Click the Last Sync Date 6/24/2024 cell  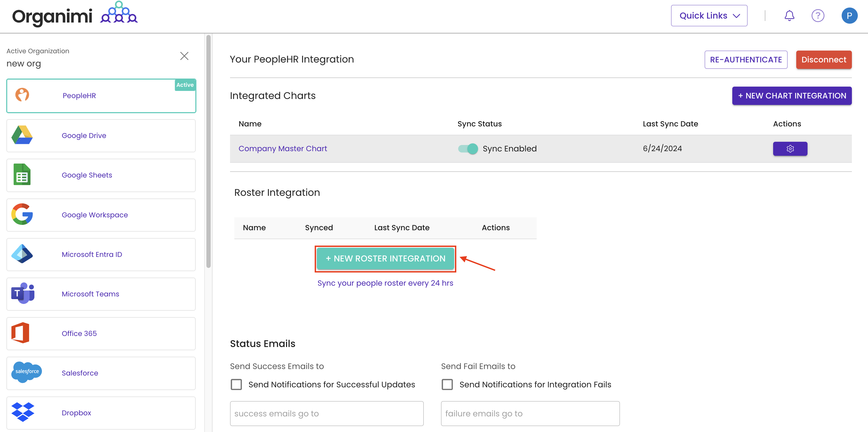click(662, 149)
